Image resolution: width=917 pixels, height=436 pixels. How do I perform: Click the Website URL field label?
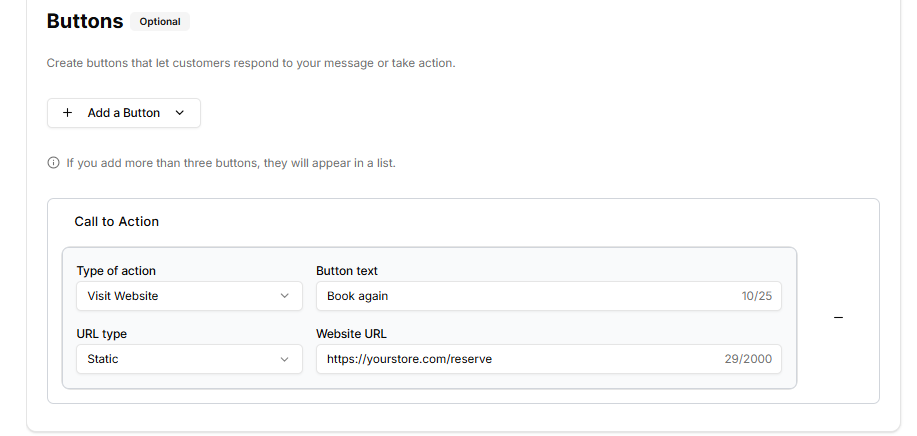coord(352,334)
